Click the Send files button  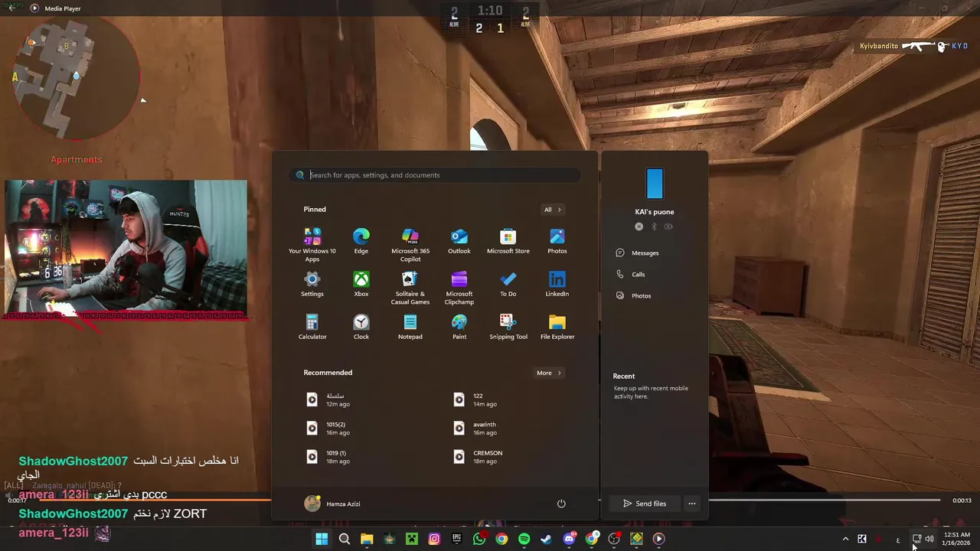(644, 504)
